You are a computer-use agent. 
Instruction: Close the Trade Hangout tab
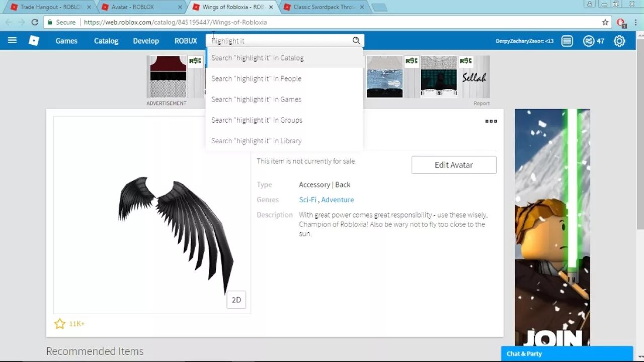click(x=89, y=7)
